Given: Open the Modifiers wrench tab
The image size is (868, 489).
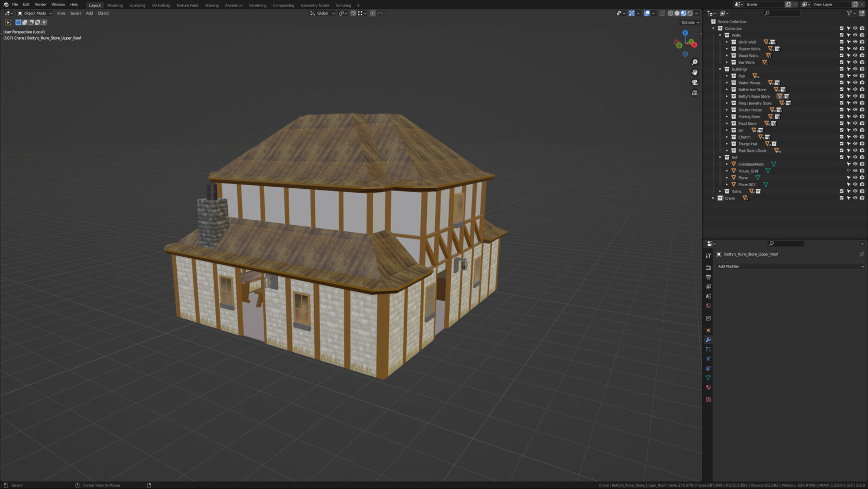Looking at the screenshot, I should tap(708, 340).
